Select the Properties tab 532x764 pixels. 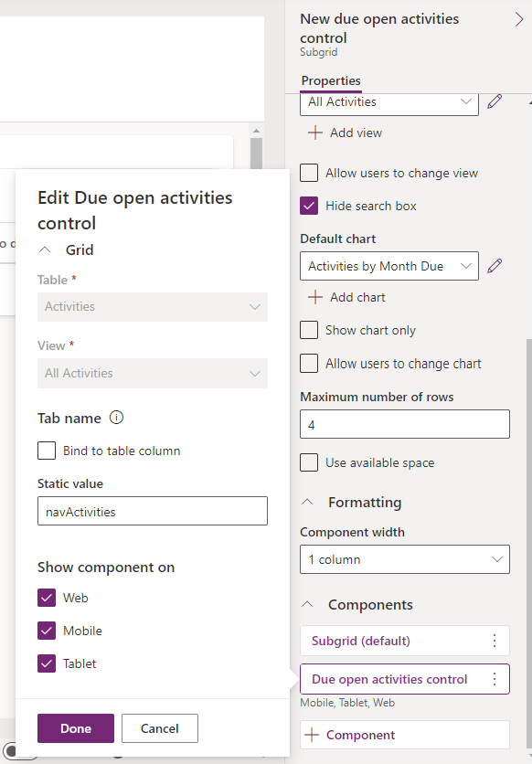tap(331, 81)
